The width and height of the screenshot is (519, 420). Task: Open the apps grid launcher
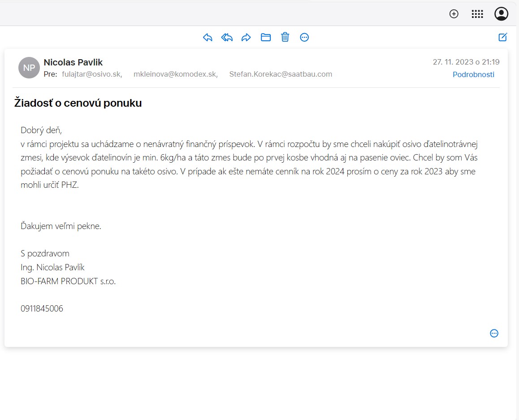click(x=477, y=14)
